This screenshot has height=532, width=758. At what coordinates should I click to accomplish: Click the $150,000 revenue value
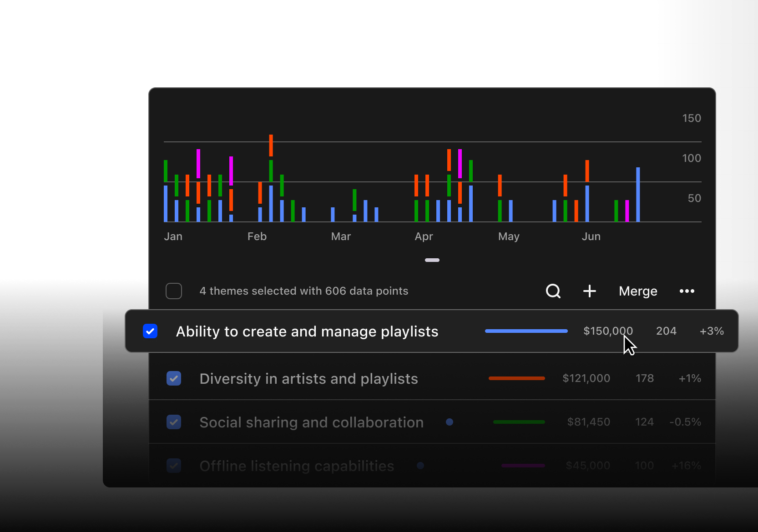(608, 331)
